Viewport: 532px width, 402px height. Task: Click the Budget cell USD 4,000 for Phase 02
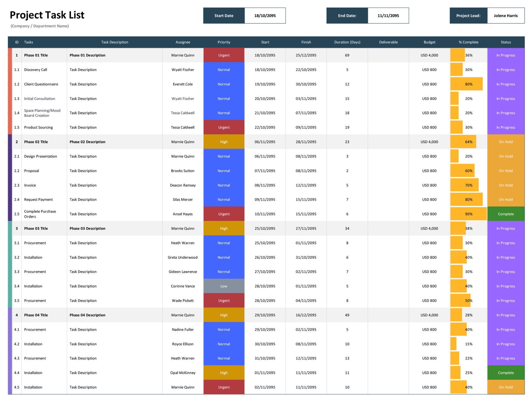(429, 142)
